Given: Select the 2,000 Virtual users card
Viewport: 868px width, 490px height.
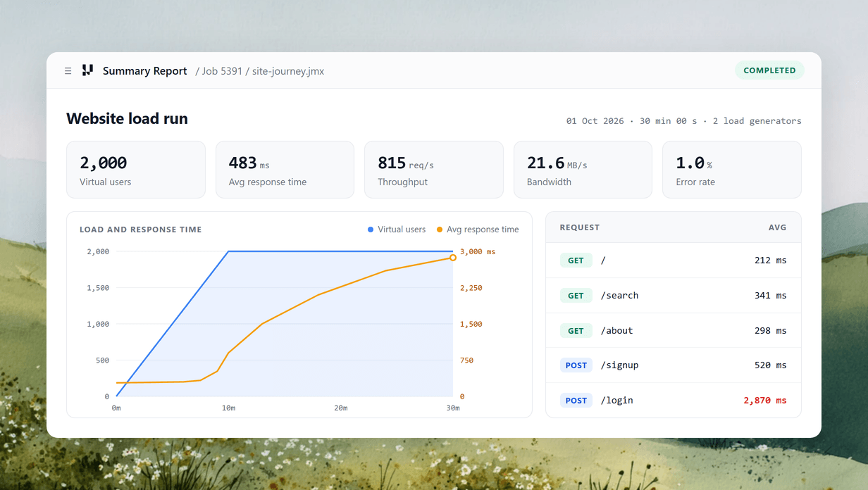Looking at the screenshot, I should pyautogui.click(x=136, y=170).
